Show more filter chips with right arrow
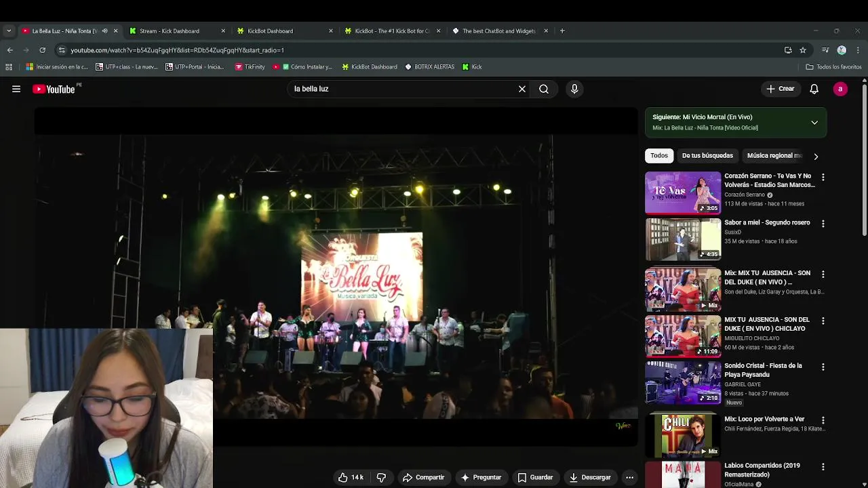Viewport: 868px width, 488px height. pos(816,156)
